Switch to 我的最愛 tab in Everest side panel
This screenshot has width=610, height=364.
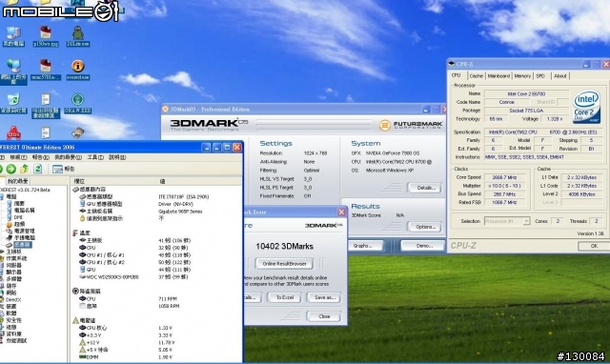pyautogui.click(x=17, y=181)
